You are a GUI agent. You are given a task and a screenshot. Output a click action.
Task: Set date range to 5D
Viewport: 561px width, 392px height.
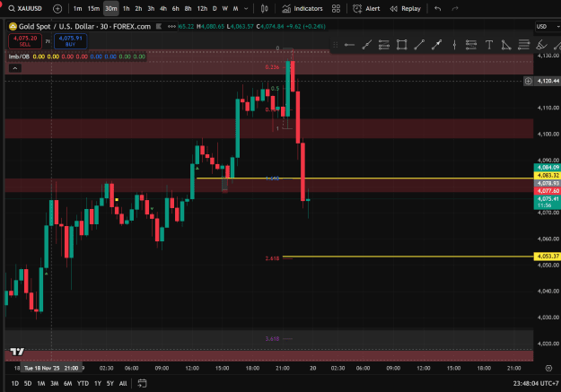tap(28, 383)
